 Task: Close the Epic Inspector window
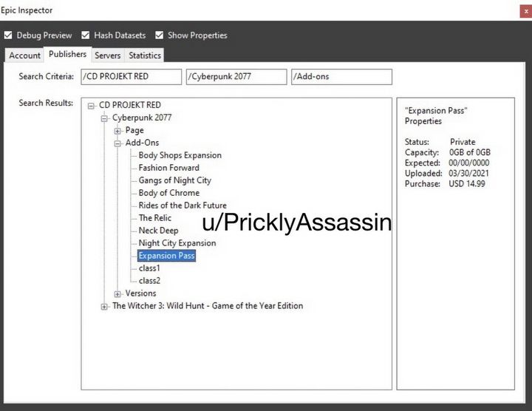pos(525,11)
